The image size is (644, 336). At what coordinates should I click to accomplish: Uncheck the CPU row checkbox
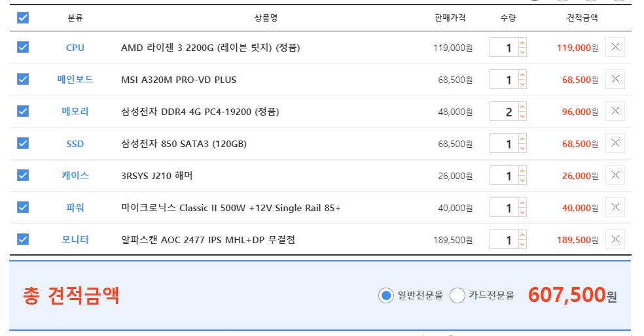coord(23,47)
